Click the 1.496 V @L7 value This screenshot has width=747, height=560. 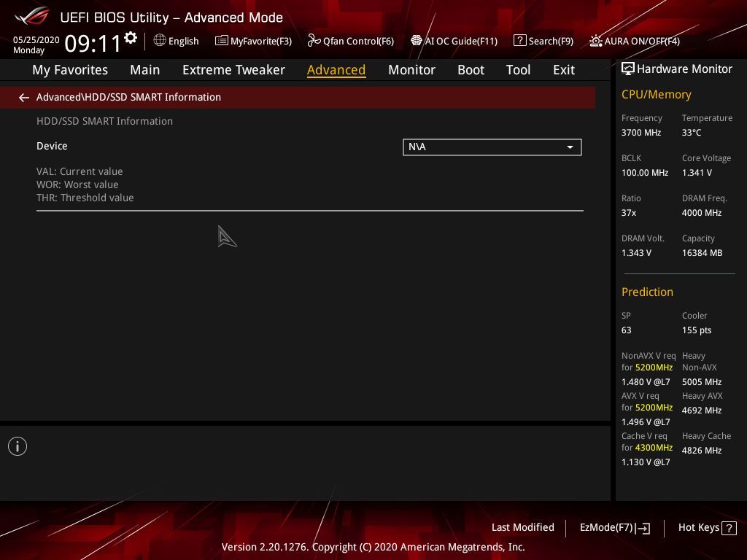point(646,422)
